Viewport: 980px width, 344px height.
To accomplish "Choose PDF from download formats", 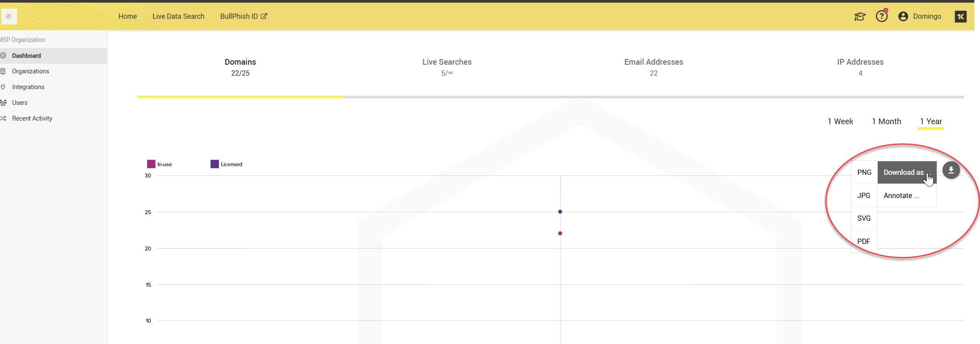I will pos(864,241).
